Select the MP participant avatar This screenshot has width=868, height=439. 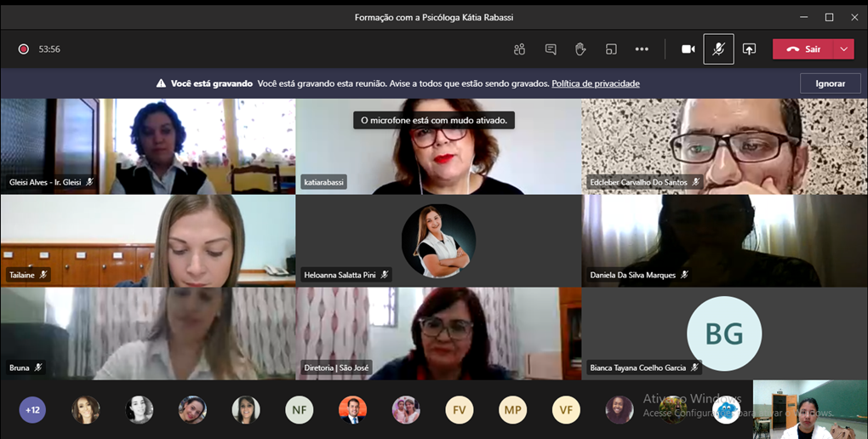(x=512, y=410)
